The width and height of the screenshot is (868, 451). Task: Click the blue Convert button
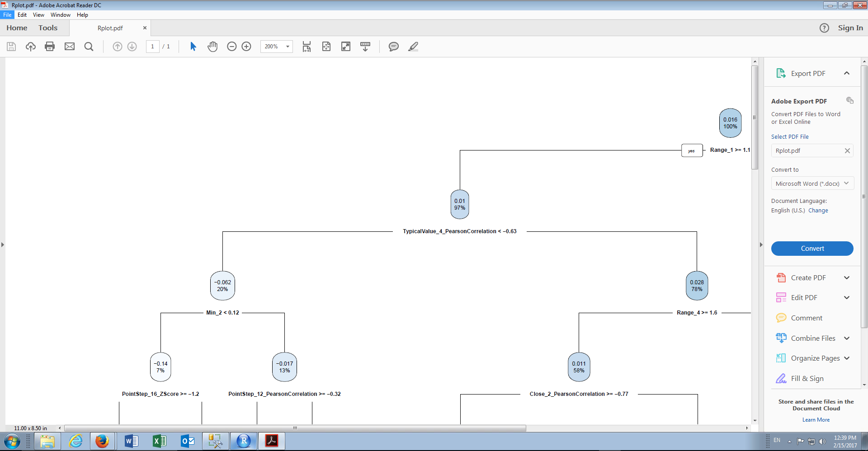tap(812, 249)
